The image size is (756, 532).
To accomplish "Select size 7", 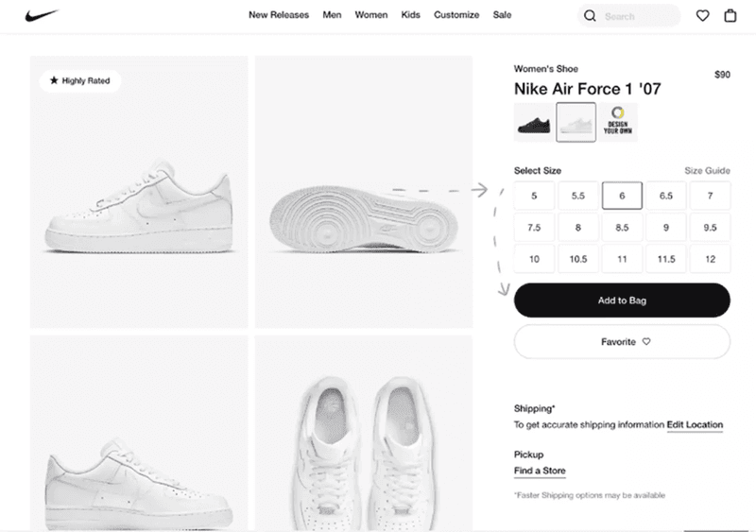I will coord(711,196).
